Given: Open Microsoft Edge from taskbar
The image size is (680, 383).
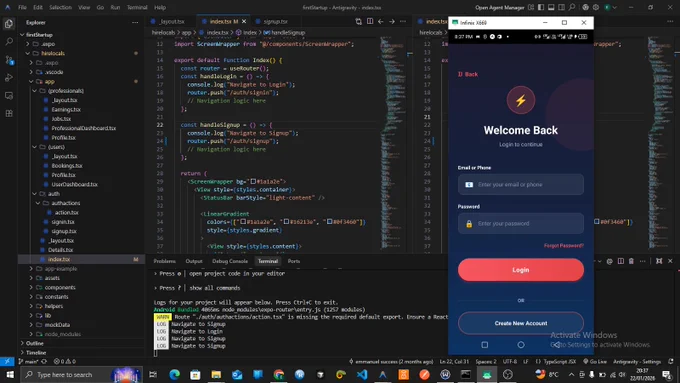Looking at the screenshot, I should [174, 374].
